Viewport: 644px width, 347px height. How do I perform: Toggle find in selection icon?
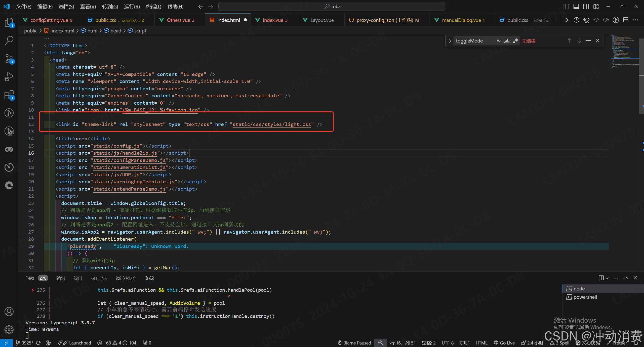[x=588, y=41]
